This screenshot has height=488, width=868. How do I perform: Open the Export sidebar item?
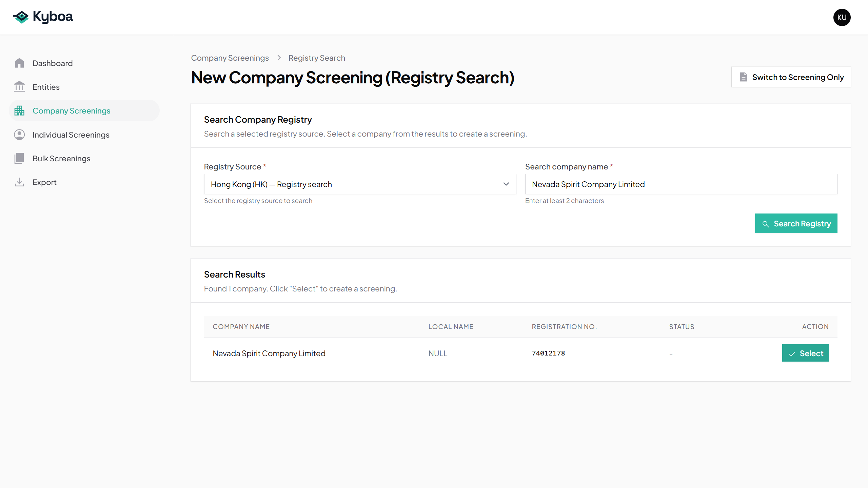(x=84, y=182)
